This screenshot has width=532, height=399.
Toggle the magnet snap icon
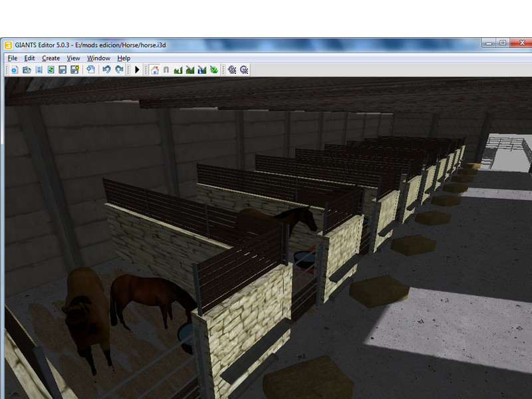(166, 69)
